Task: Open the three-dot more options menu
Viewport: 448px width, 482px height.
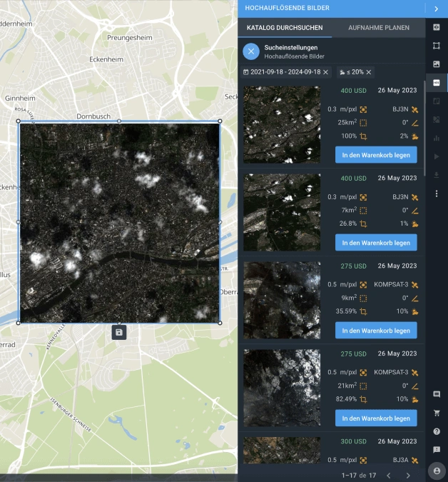Action: 437,194
